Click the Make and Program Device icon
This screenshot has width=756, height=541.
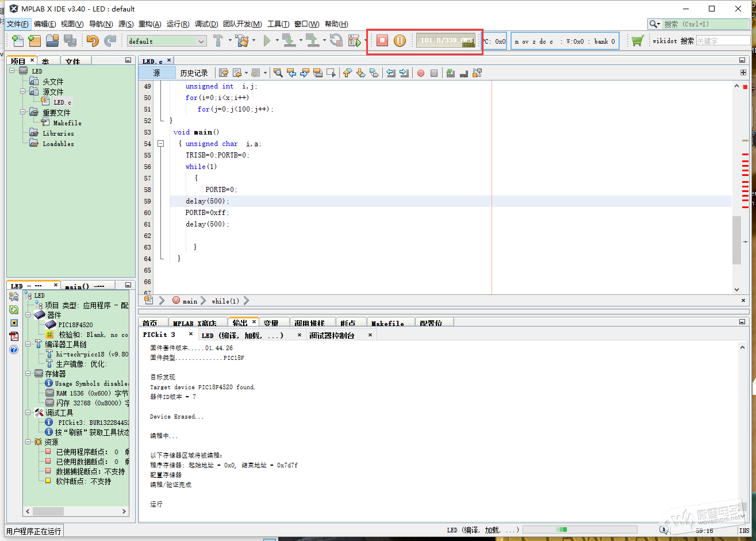click(x=289, y=41)
